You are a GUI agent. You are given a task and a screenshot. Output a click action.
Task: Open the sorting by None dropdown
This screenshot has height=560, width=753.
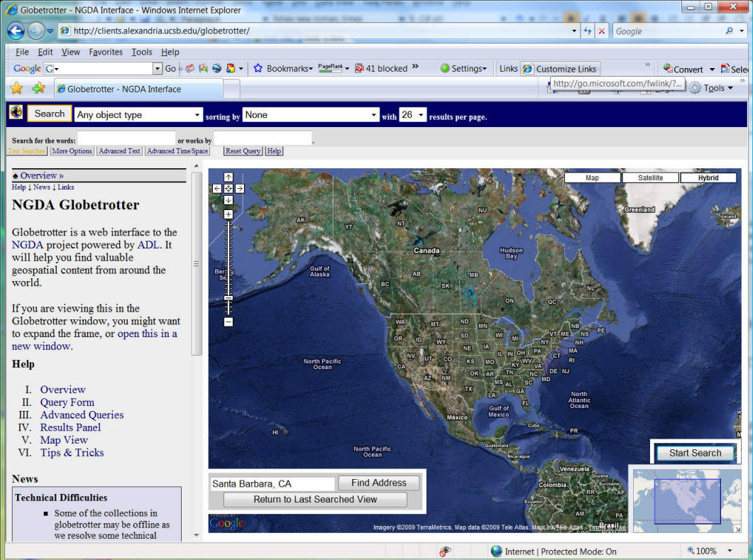pyautogui.click(x=311, y=115)
